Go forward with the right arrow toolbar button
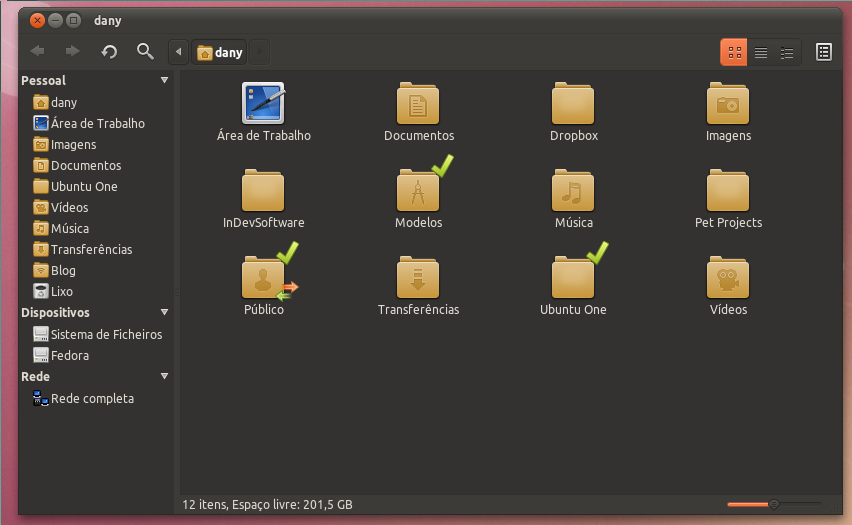Image resolution: width=852 pixels, height=525 pixels. [x=72, y=52]
